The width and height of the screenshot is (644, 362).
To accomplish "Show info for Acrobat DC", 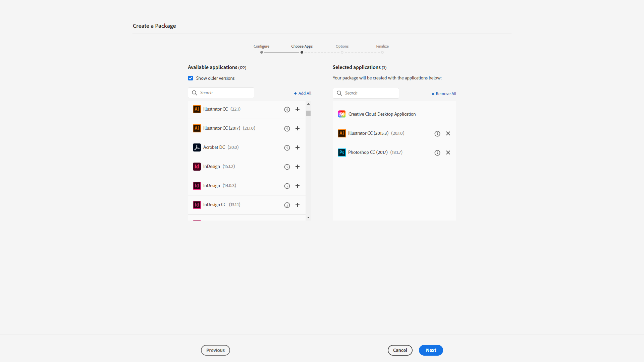I will click(287, 148).
